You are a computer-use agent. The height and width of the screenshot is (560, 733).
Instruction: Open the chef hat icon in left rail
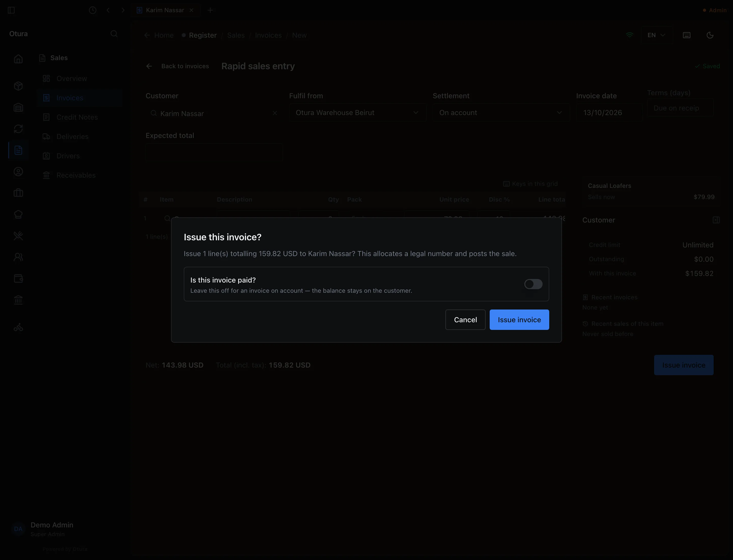[x=18, y=214]
